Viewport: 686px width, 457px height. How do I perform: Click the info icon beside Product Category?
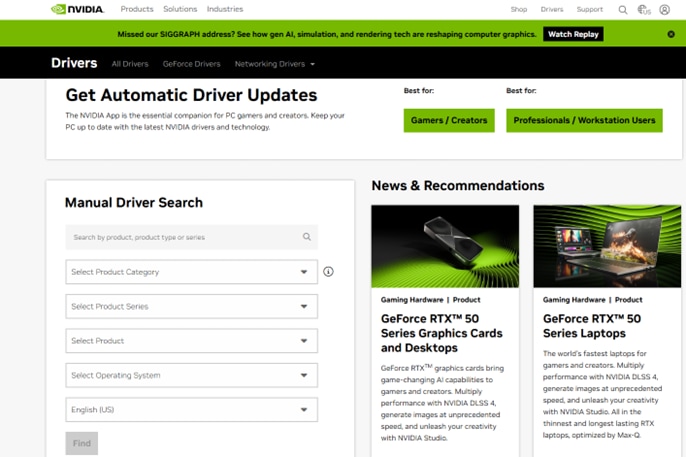coord(328,272)
